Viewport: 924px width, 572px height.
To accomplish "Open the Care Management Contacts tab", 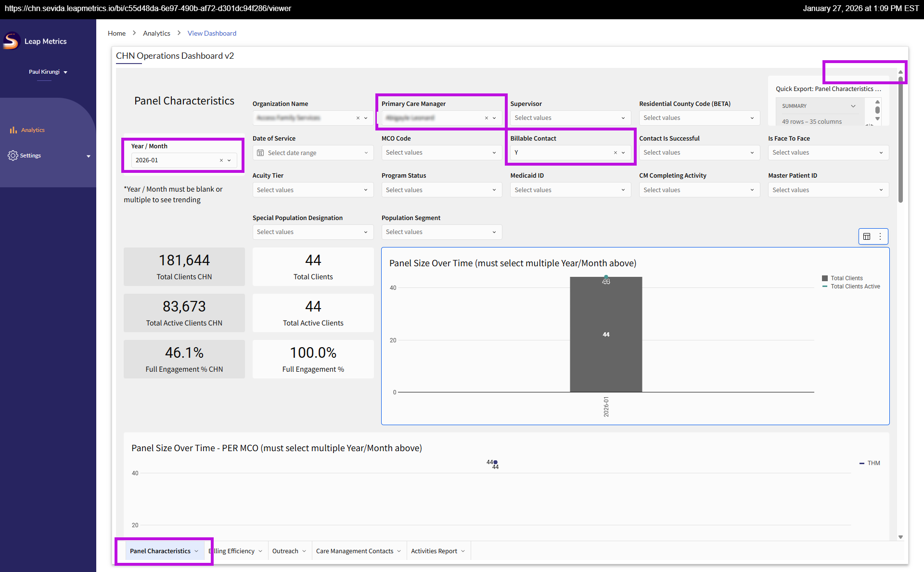I will click(354, 551).
